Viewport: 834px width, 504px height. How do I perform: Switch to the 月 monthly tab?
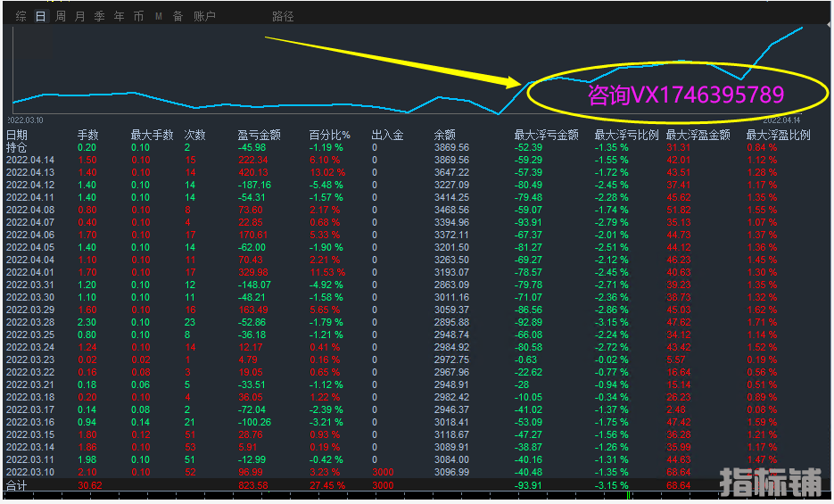point(79,16)
